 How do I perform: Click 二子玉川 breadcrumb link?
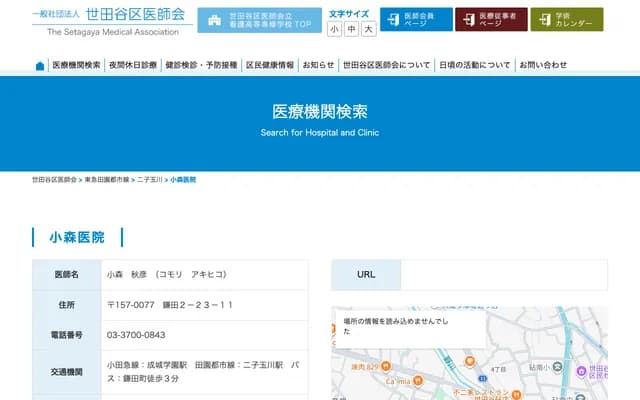tap(150, 179)
